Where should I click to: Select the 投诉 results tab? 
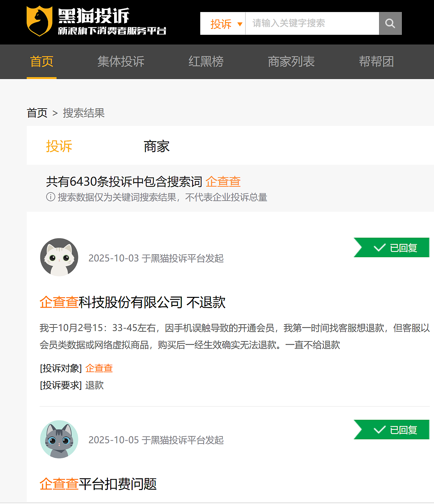tap(59, 146)
